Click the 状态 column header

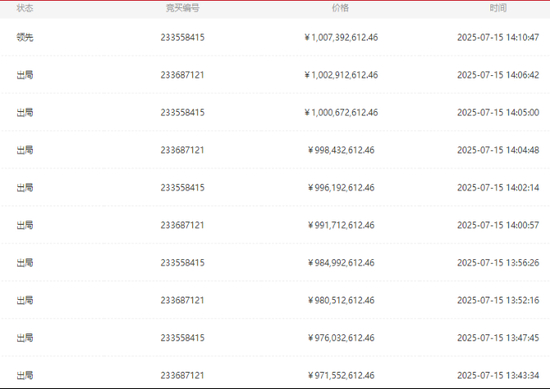click(x=25, y=8)
